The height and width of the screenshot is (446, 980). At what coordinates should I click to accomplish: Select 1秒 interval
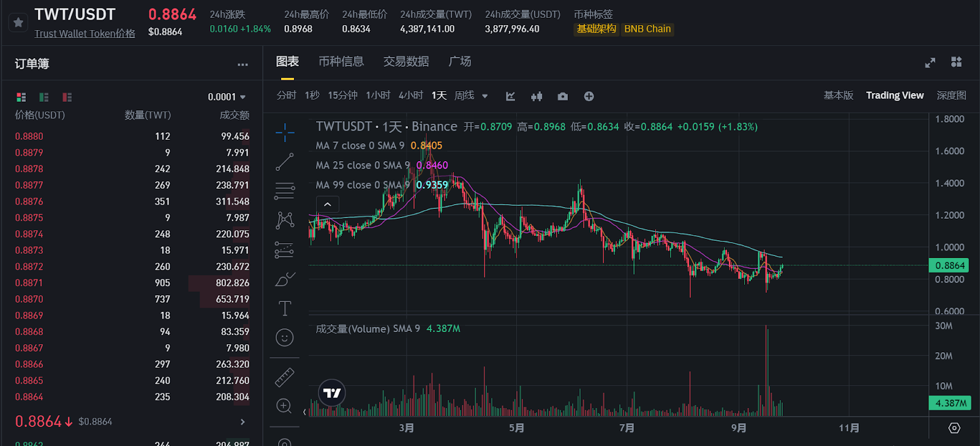(312, 96)
